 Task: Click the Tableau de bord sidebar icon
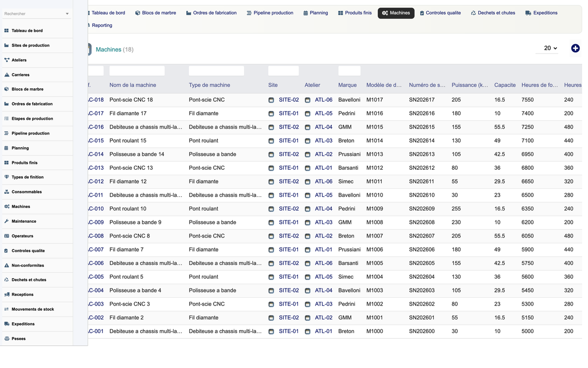pos(6,30)
